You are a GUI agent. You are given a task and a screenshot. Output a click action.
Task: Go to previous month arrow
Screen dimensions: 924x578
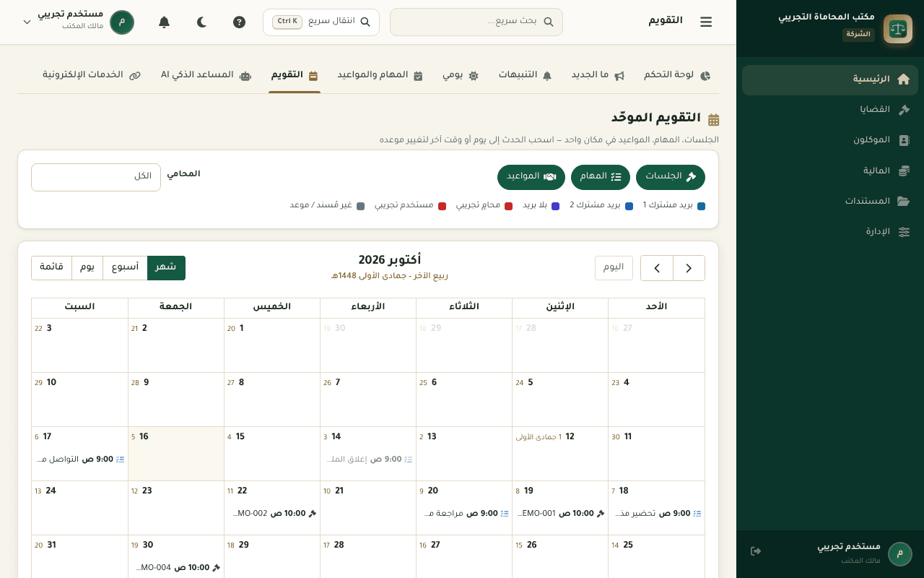coord(689,268)
